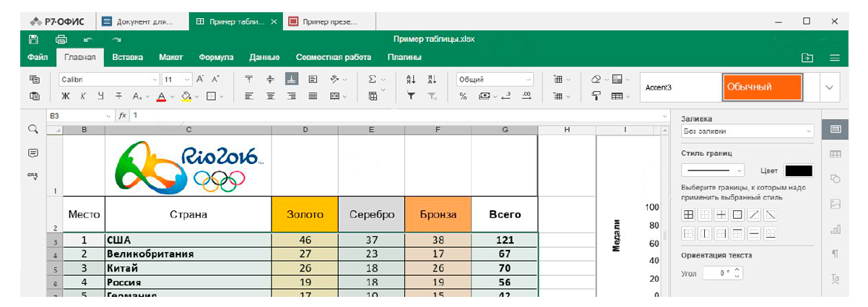Click the Copy icon
This screenshot has width=868, height=307.
coord(34,79)
